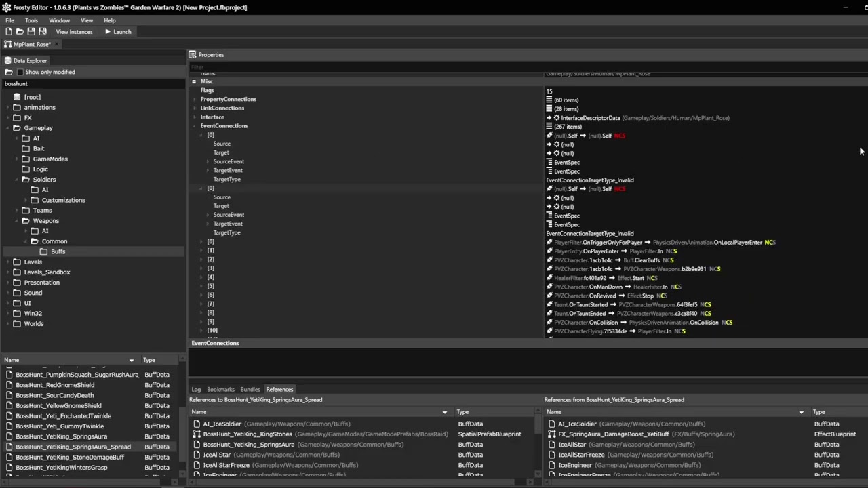The width and height of the screenshot is (868, 488).
Task: Collapse the Gameplay folder in tree
Action: [x=7, y=127]
